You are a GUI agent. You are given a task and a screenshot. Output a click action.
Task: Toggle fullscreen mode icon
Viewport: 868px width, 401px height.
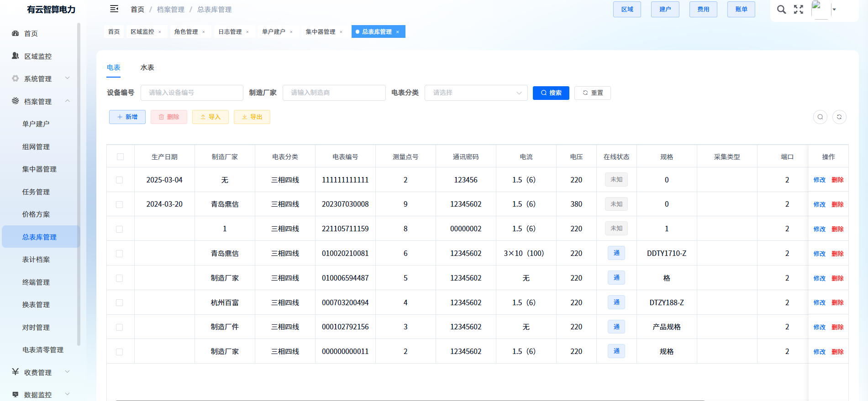tap(798, 10)
